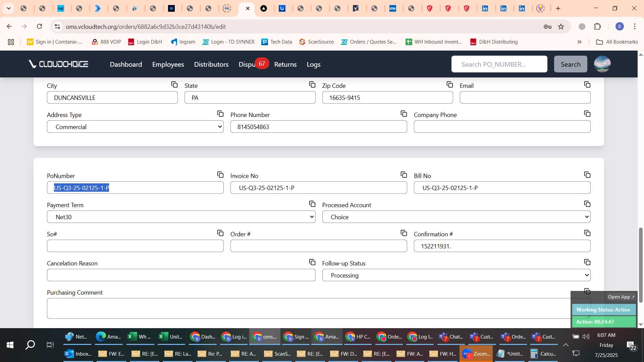
Task: Click into the Cancelation Reason field
Action: click(x=181, y=275)
